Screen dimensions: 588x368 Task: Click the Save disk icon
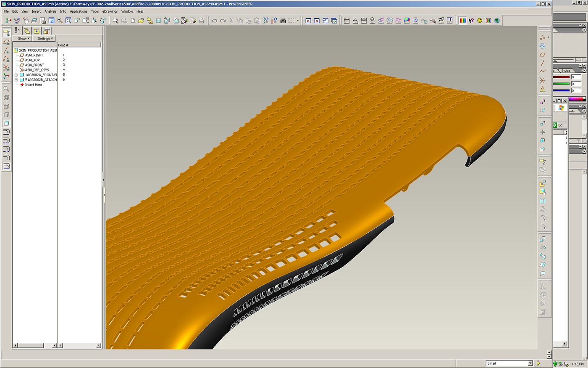(158, 21)
